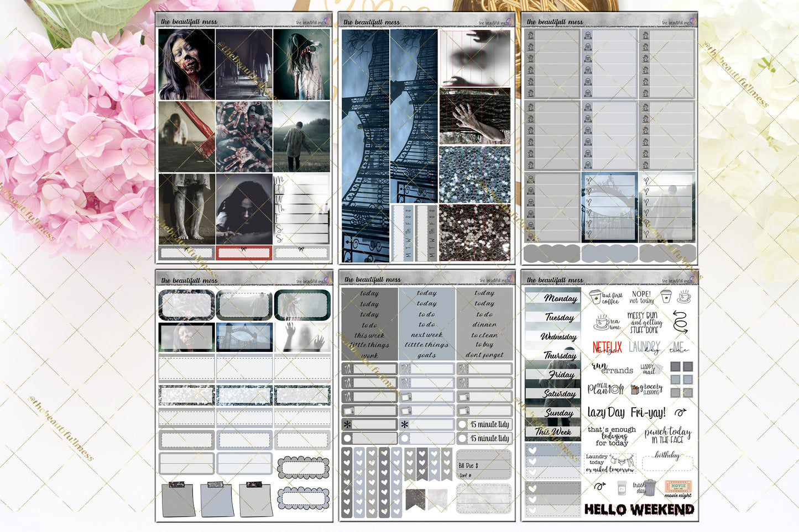Image resolution: width=799 pixels, height=532 pixels.
Task: Click the 'Monday' day label sticker
Action: [553, 298]
